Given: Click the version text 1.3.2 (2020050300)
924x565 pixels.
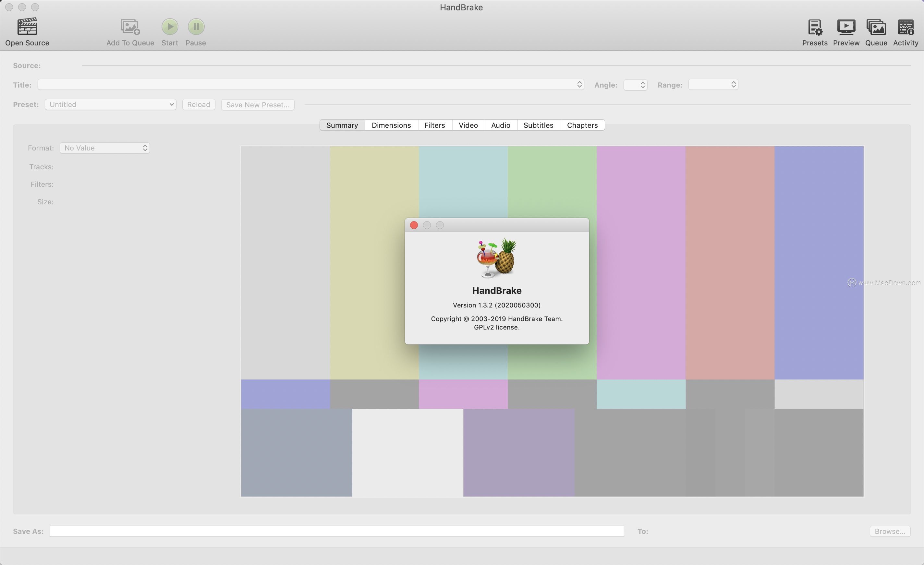Looking at the screenshot, I should (496, 305).
